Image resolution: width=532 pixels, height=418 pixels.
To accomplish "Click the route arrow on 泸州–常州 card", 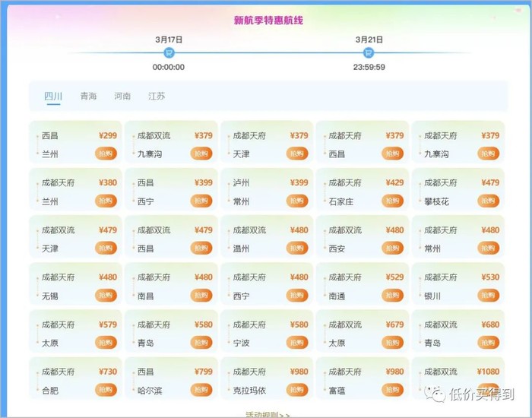I will tap(228, 192).
